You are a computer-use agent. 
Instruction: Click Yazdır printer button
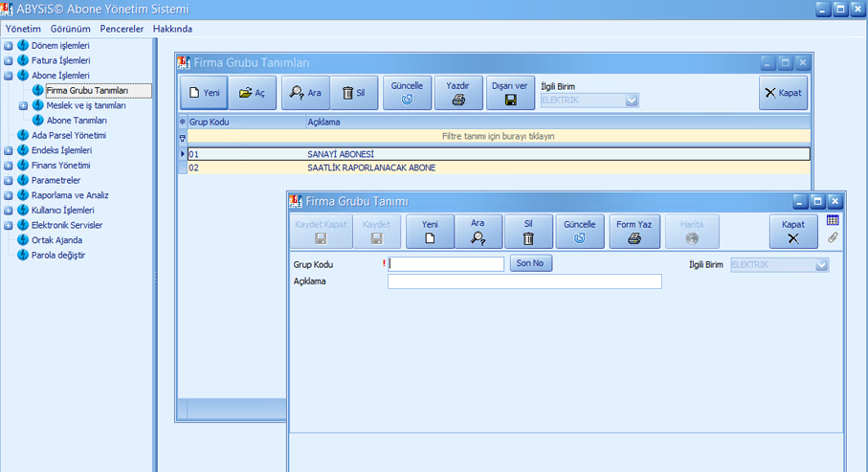pyautogui.click(x=458, y=93)
